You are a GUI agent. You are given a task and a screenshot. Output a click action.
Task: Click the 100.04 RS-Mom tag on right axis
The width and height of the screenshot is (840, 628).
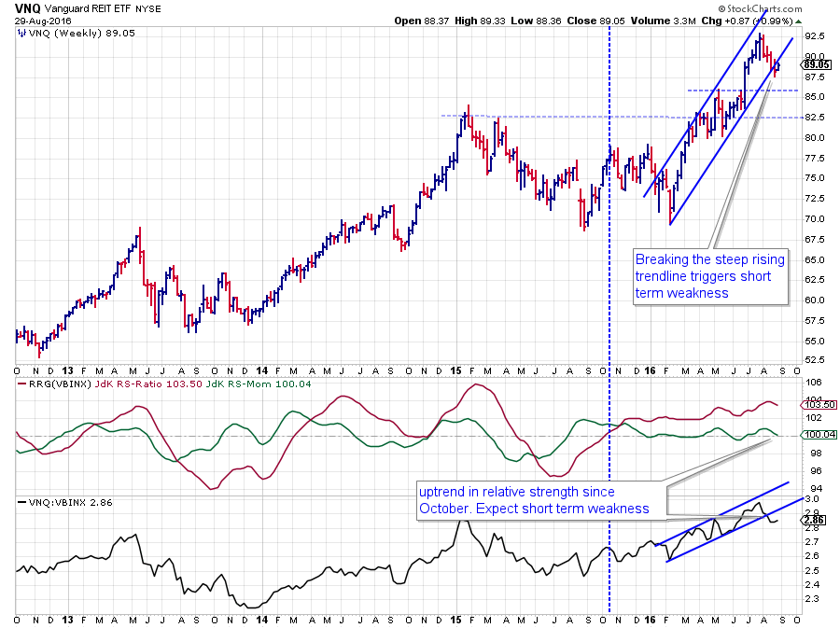coord(819,435)
